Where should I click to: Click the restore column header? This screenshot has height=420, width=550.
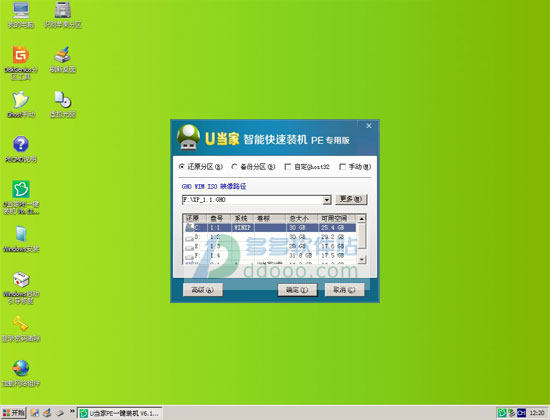(x=195, y=219)
